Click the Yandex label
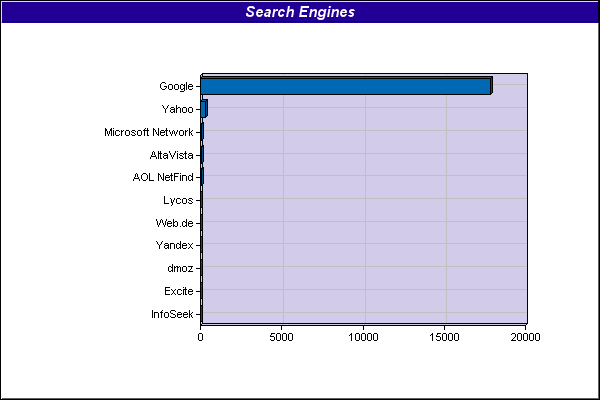The image size is (600, 400). pyautogui.click(x=174, y=245)
